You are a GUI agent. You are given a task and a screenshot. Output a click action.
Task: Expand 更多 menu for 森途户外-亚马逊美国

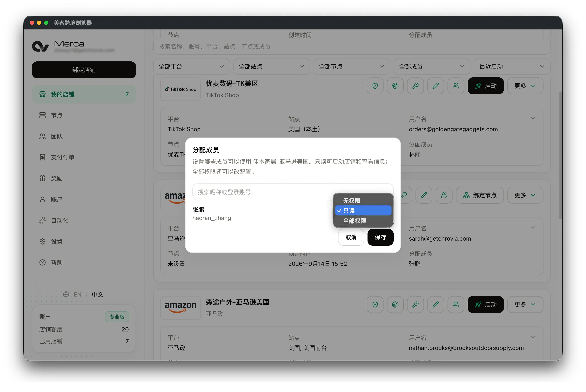click(x=525, y=305)
